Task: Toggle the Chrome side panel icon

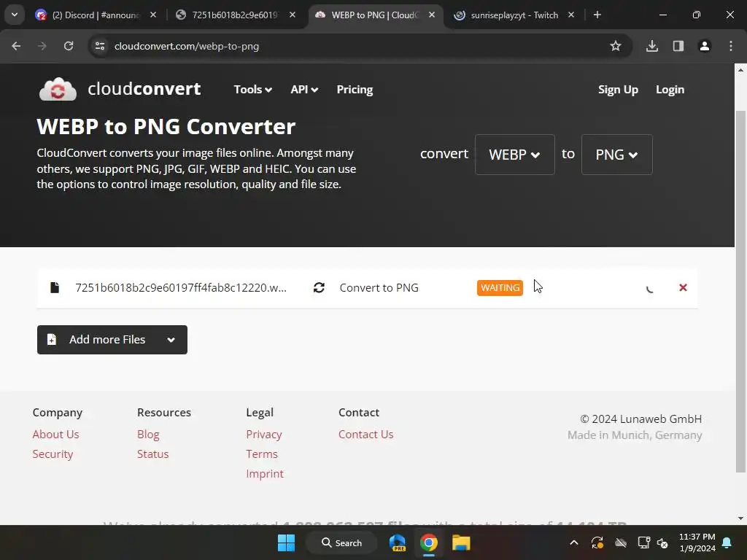Action: (x=678, y=46)
